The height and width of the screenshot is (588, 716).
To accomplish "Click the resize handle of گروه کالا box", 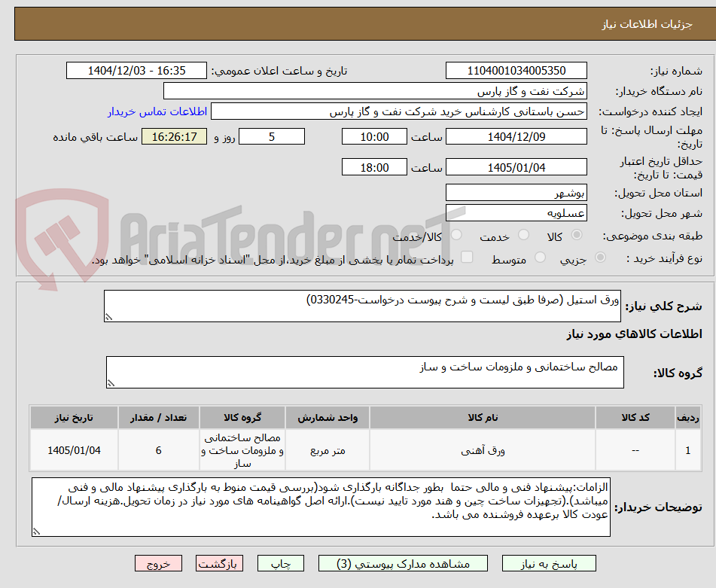I will pyautogui.click(x=111, y=383).
